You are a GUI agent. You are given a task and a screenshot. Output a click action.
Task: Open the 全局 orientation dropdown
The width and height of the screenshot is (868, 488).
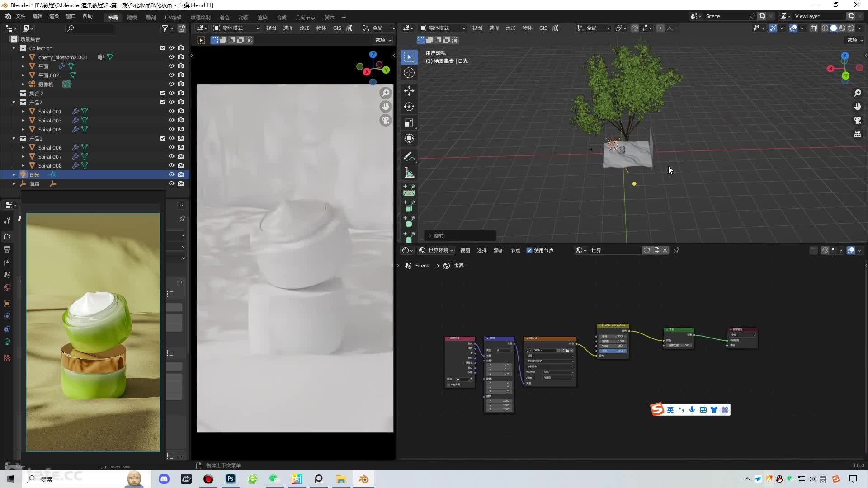click(593, 28)
